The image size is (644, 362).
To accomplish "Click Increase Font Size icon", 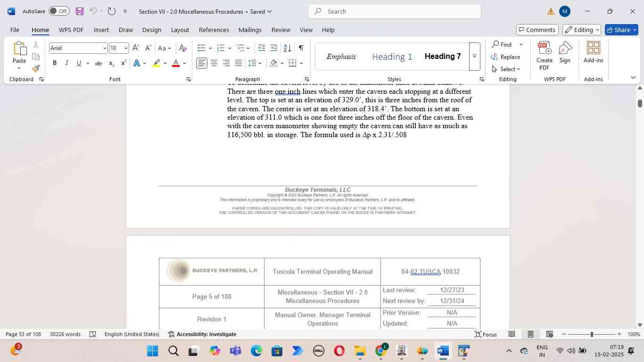I will coord(136,48).
